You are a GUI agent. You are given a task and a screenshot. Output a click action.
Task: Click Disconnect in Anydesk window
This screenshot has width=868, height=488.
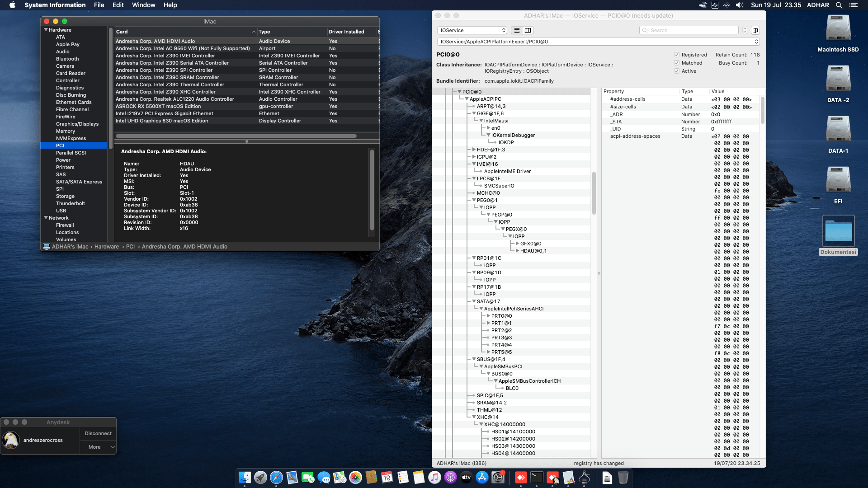pos(98,433)
